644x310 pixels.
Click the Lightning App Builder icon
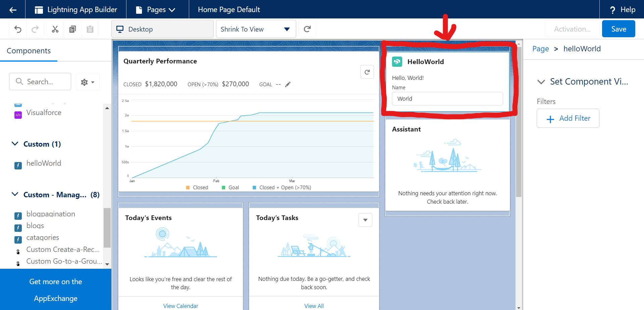39,10
